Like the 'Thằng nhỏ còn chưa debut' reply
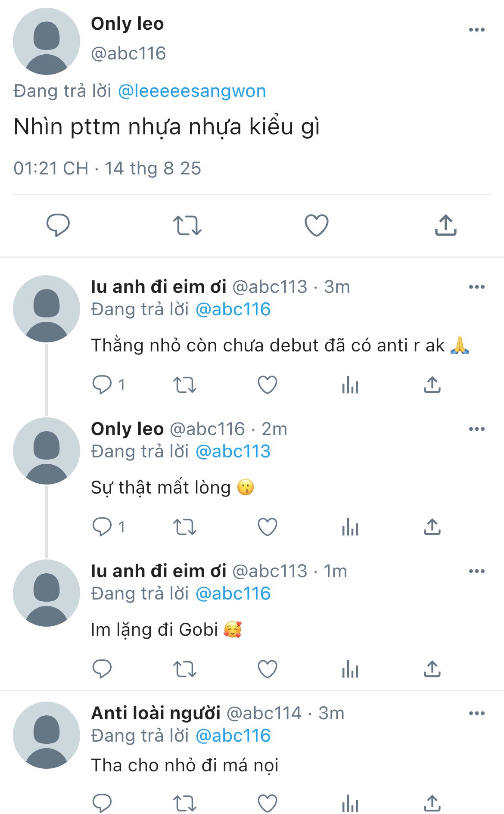 [x=267, y=385]
